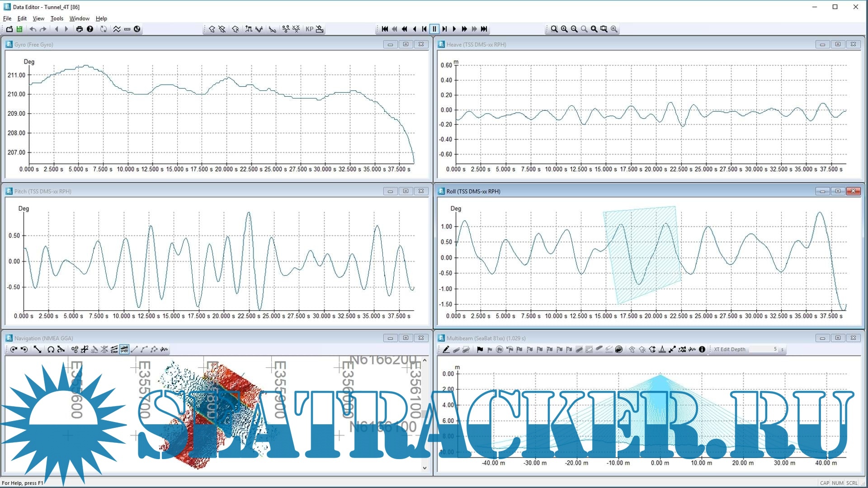The image size is (868, 488).
Task: Click the Navigation panel scroll down arrow
Action: (425, 468)
